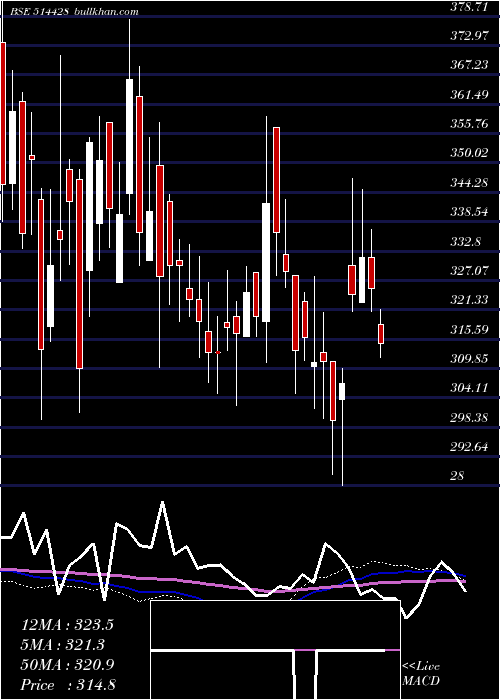
Task: Select the 378.71 price axis label
Action: tap(468, 6)
